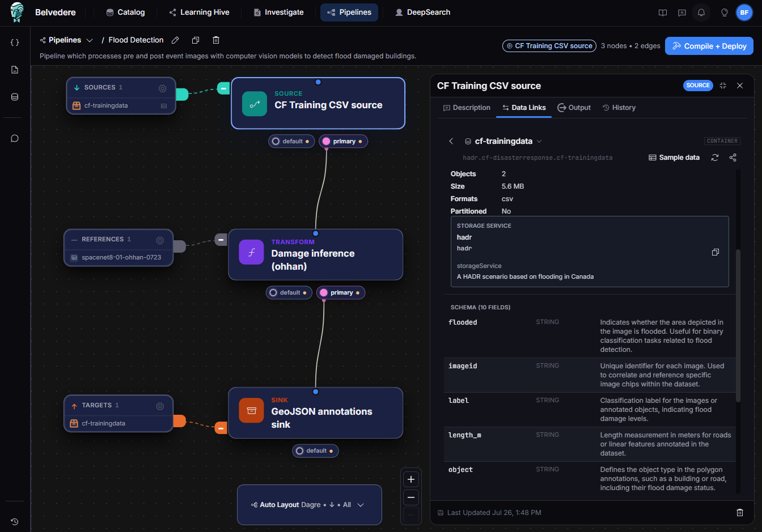The image size is (762, 532).
Task: Collapse the TARGETS panel arrow
Action: coord(74,406)
